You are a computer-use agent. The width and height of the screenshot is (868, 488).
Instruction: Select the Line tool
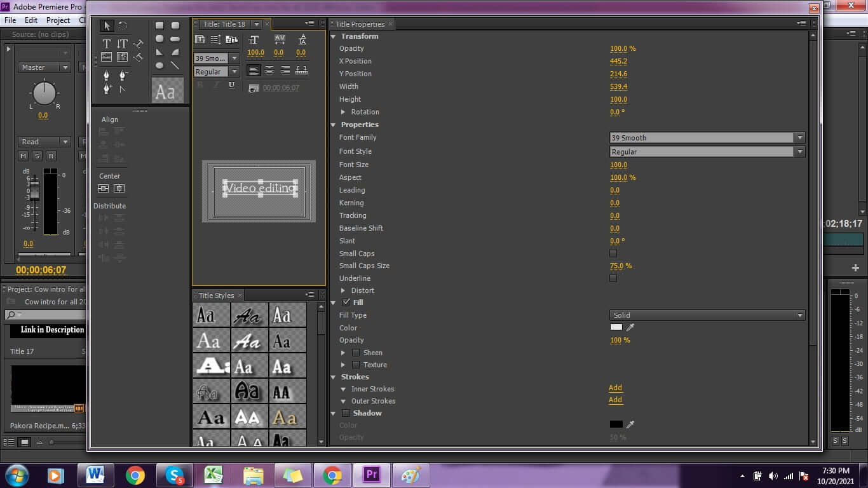tap(175, 65)
